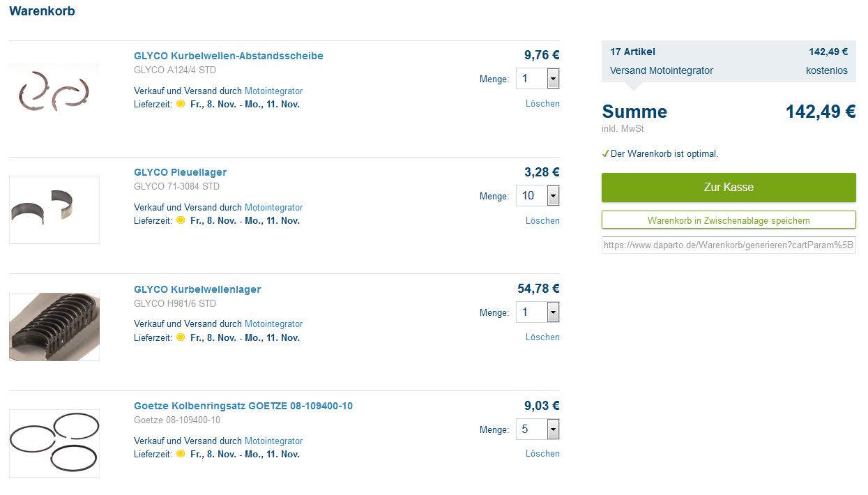Click the Goetze Kolbenringsatz piston rings image
868x495 pixels.
tap(54, 443)
